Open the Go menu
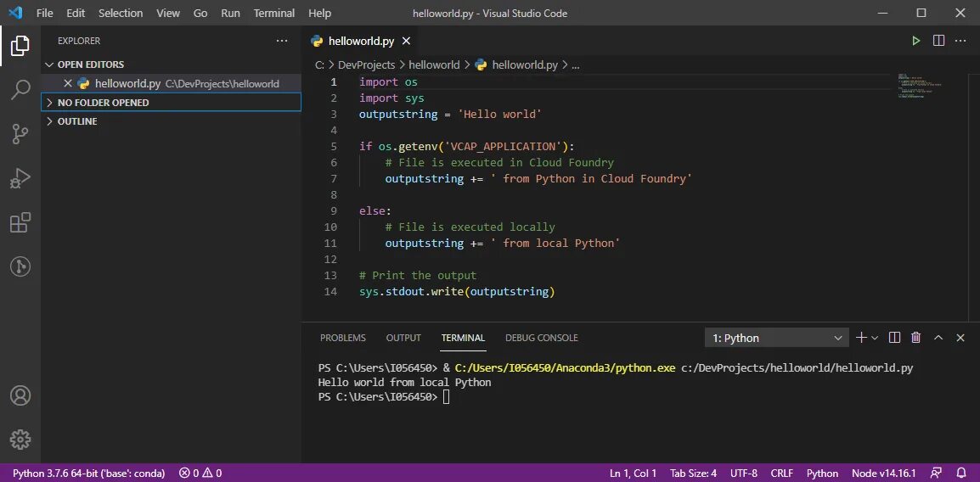 (200, 13)
